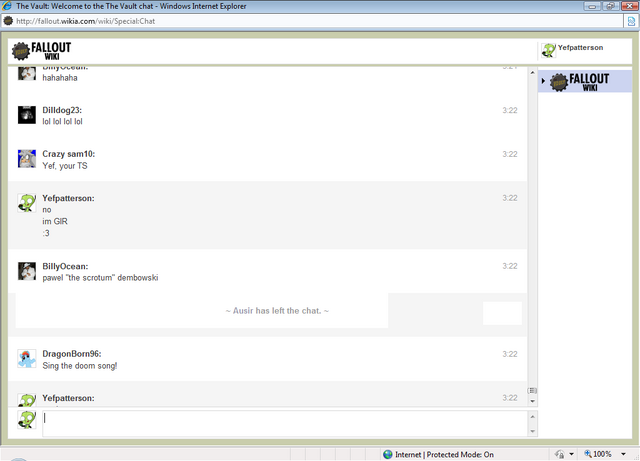Open the zoom level dropdown arrow
Screen dimensions: 640x461
pyautogui.click(x=623, y=454)
